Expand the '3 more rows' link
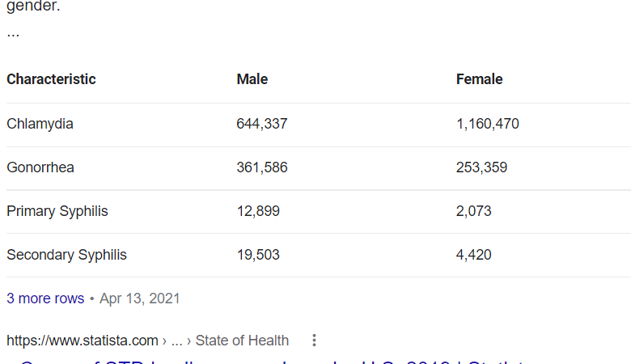The width and height of the screenshot is (631, 364). point(45,298)
